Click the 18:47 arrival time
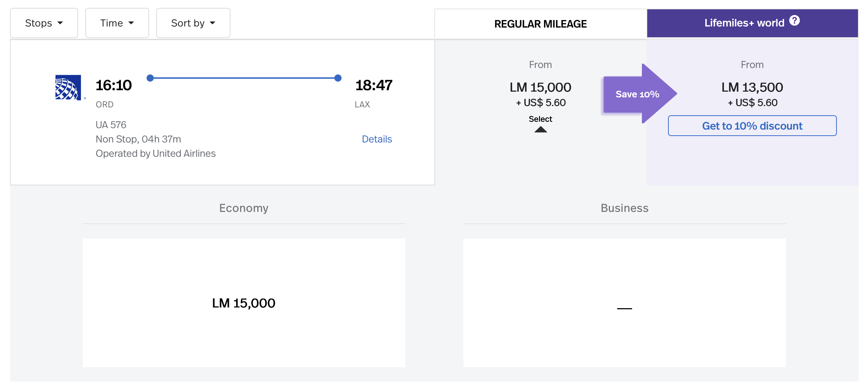The height and width of the screenshot is (388, 868). pos(374,85)
